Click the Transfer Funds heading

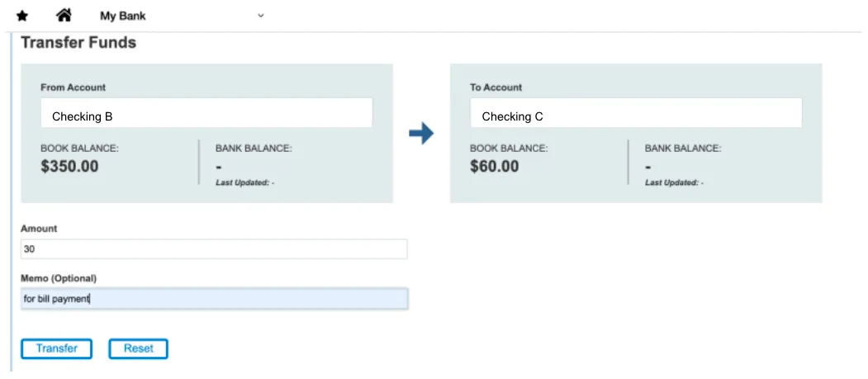[x=78, y=43]
